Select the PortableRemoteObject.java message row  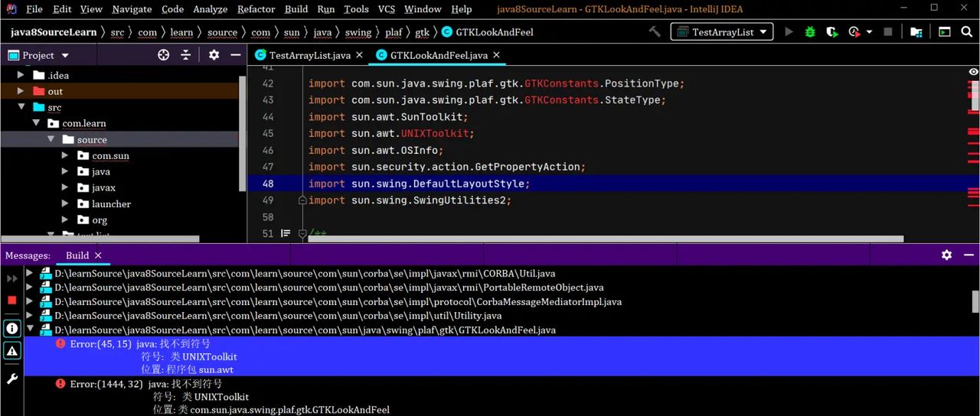point(328,288)
